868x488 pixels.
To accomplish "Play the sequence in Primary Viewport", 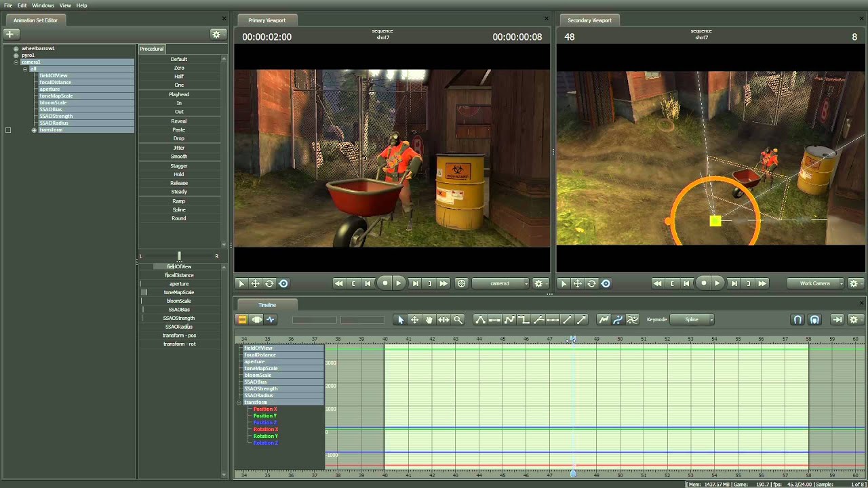I will tap(399, 283).
